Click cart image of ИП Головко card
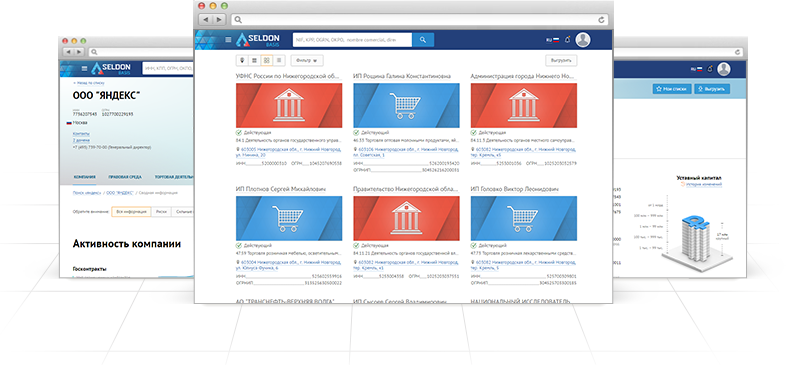Screen dimensions: 808x365 tap(524, 218)
